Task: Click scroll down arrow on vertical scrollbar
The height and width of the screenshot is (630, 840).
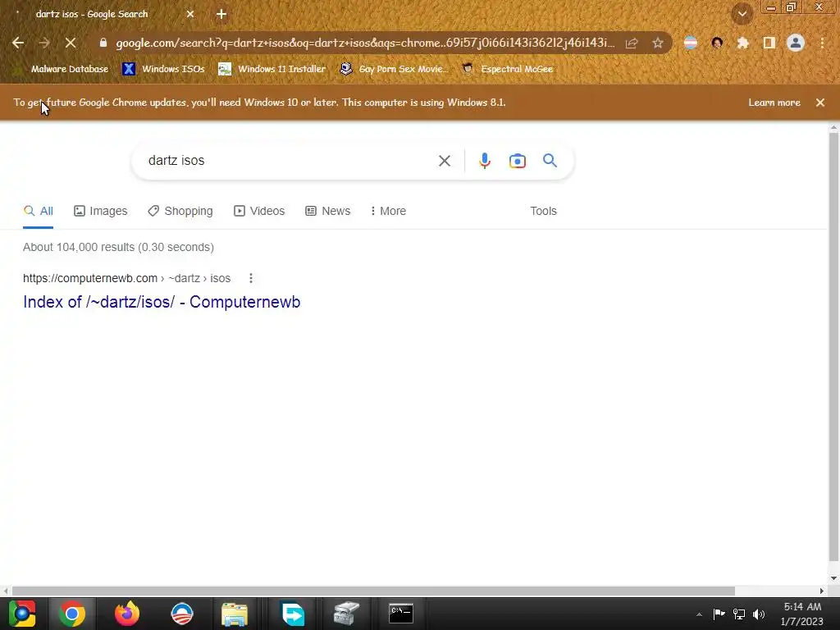Action: point(833,578)
